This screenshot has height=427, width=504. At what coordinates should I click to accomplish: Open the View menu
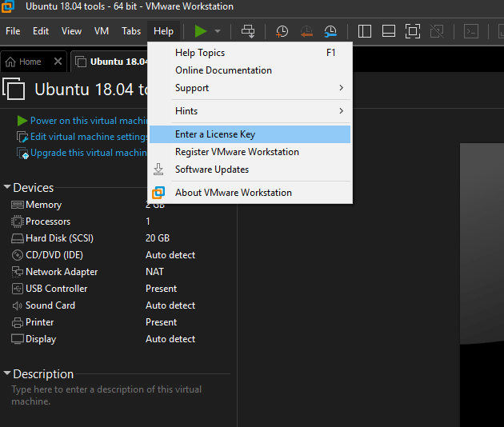[x=71, y=31]
